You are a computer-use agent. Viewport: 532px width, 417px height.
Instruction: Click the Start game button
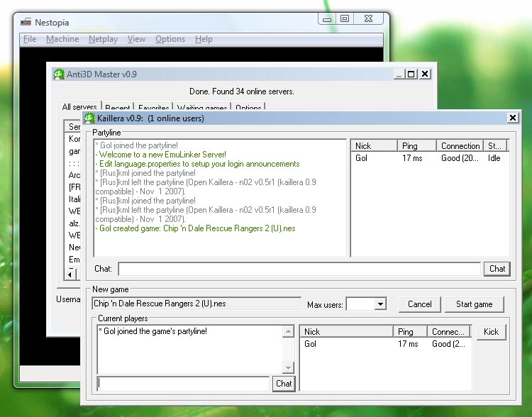click(x=474, y=304)
